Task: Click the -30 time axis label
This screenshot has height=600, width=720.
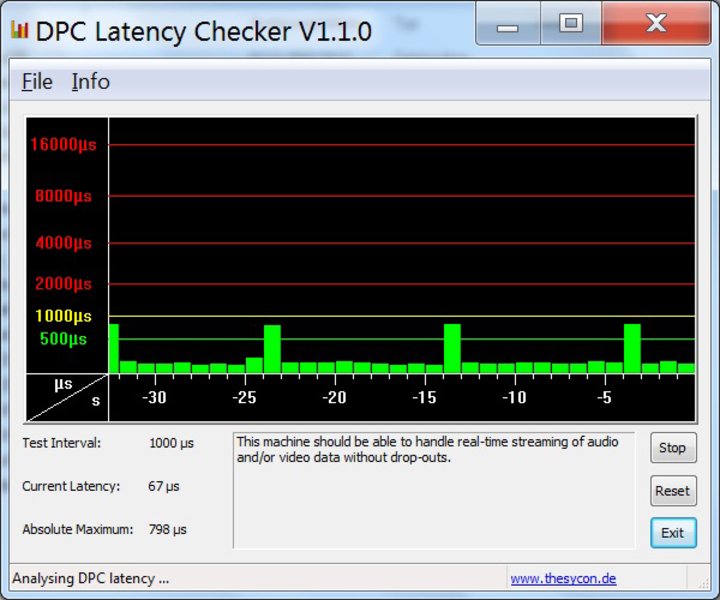Action: pos(154,397)
